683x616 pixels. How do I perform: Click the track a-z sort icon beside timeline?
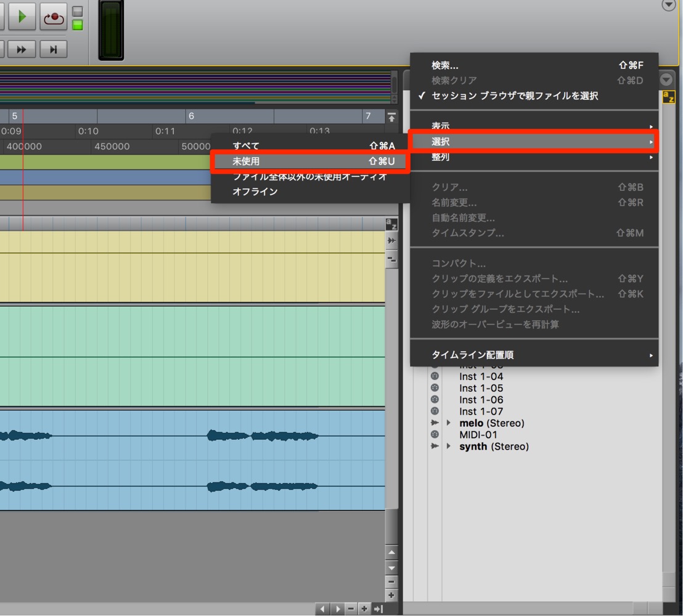tap(391, 225)
